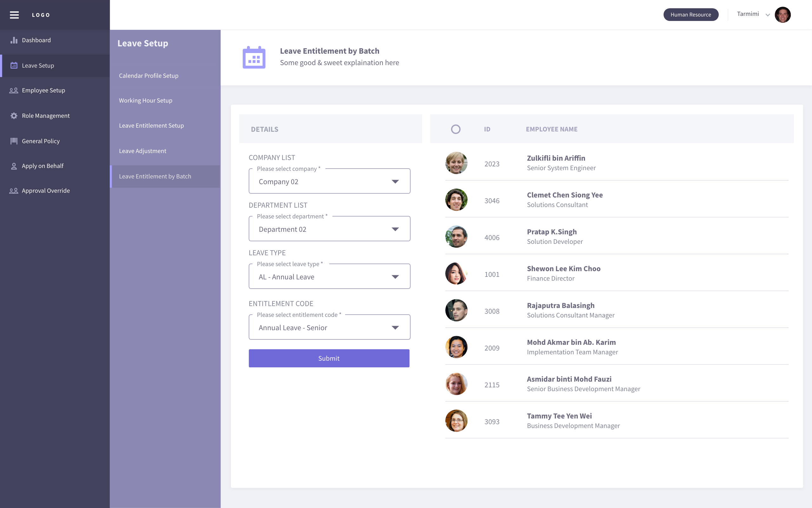Select the name Asmidar binti Mohd Fauzi
This screenshot has width=812, height=508.
click(569, 379)
